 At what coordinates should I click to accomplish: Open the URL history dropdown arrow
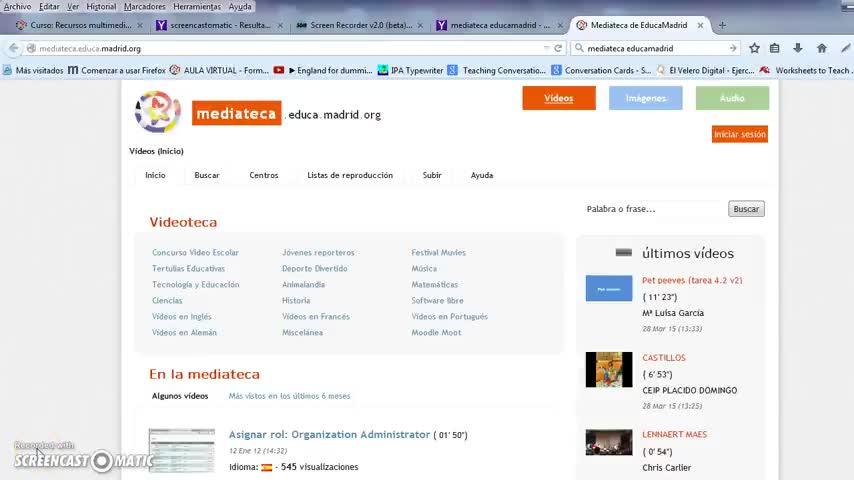[546, 48]
